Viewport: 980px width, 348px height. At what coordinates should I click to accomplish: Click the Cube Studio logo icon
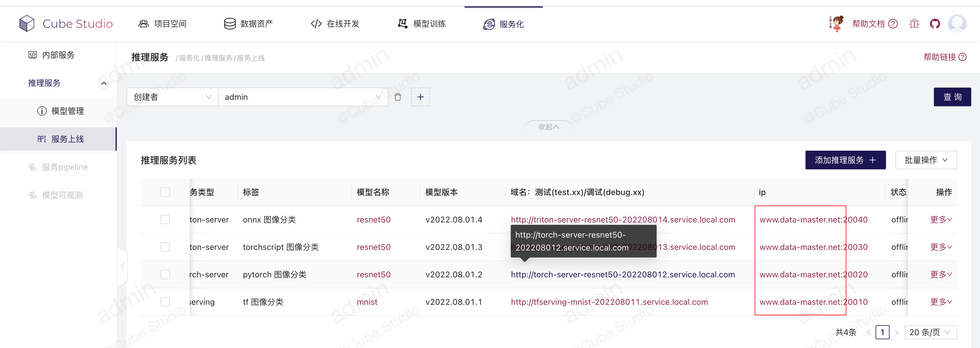[x=27, y=24]
